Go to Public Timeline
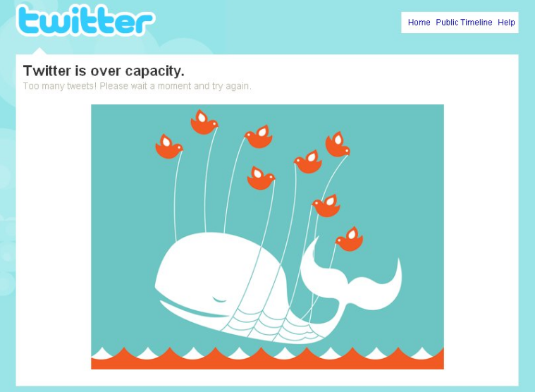Screen dimensions: 535x392 (x=464, y=23)
